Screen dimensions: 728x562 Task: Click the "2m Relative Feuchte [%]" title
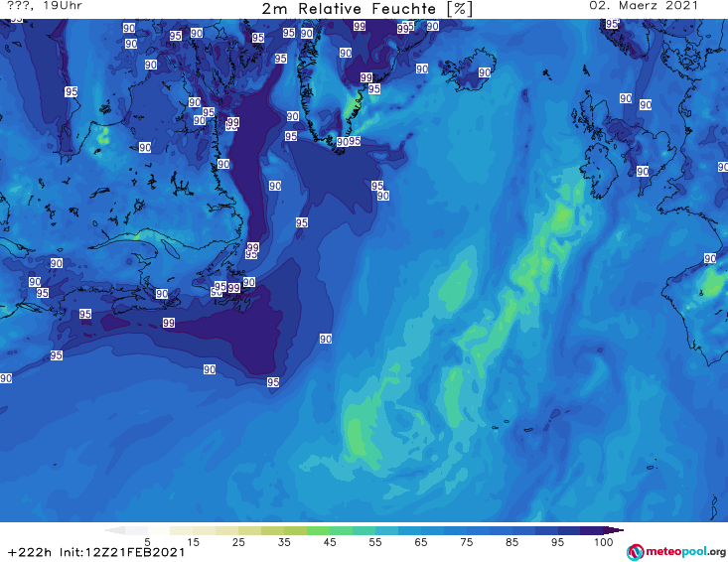366,9
